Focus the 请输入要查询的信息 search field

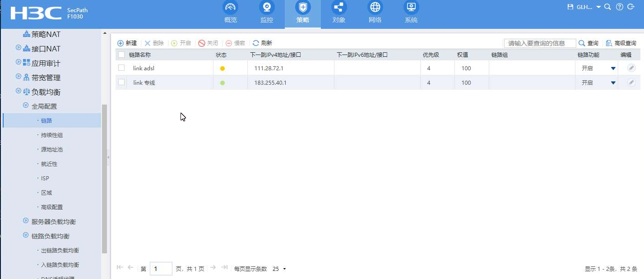(540, 43)
